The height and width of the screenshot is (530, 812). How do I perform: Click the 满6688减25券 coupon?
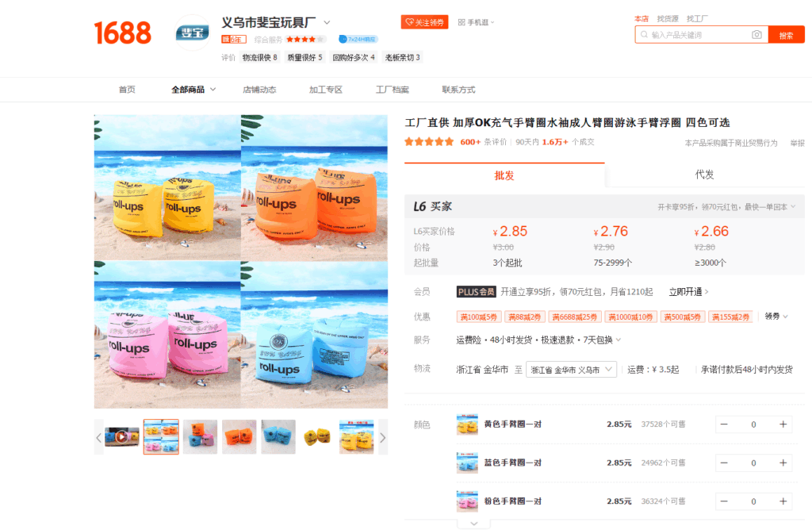pos(575,317)
